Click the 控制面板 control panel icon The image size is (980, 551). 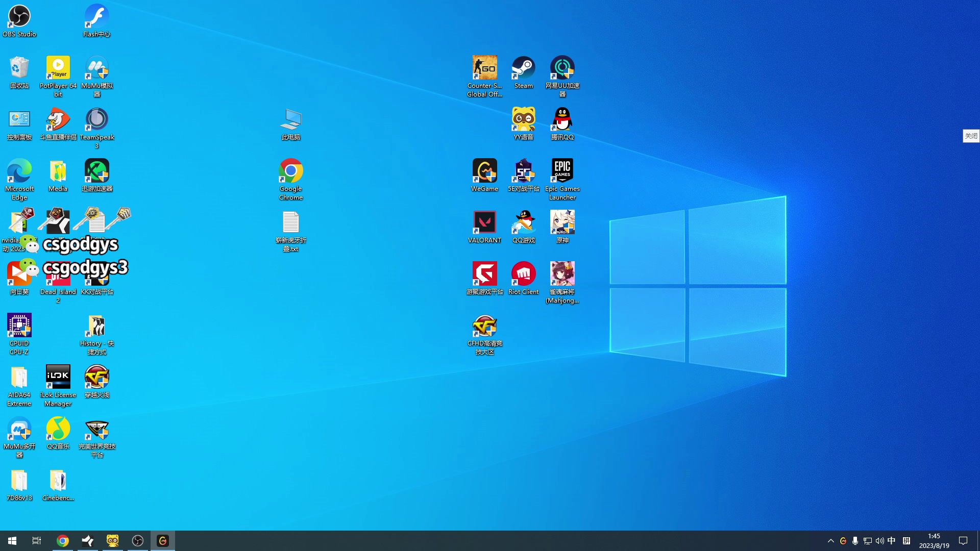click(x=19, y=124)
